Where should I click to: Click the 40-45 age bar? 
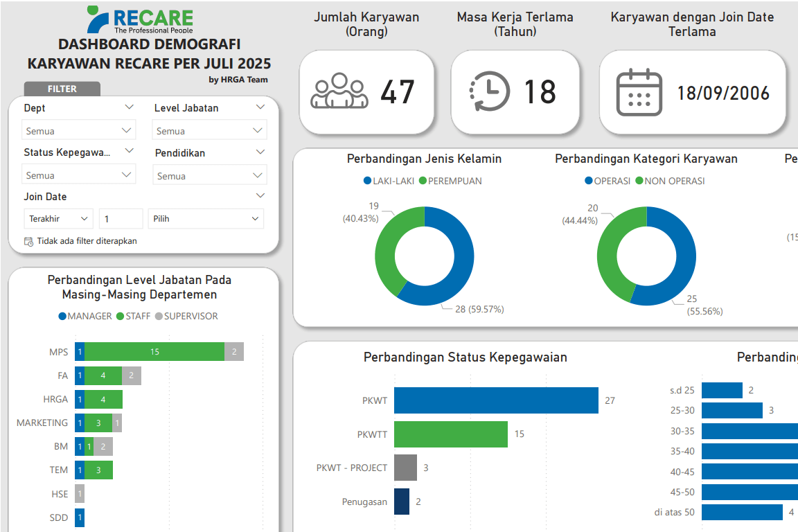click(750, 472)
